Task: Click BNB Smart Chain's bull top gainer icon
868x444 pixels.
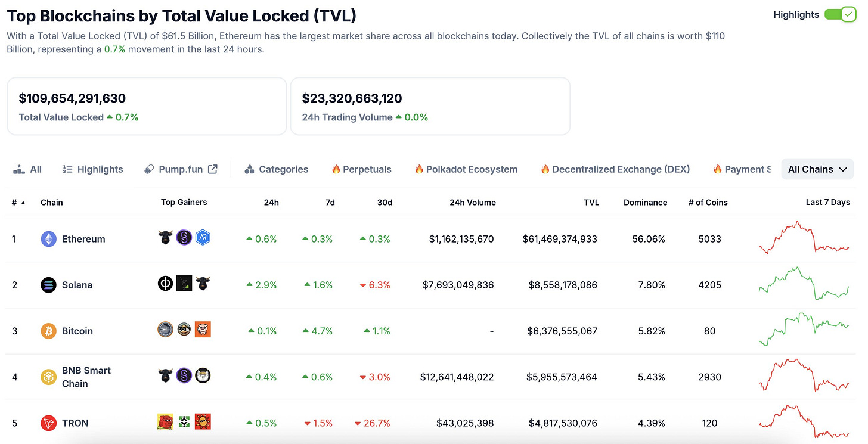Action: click(165, 375)
